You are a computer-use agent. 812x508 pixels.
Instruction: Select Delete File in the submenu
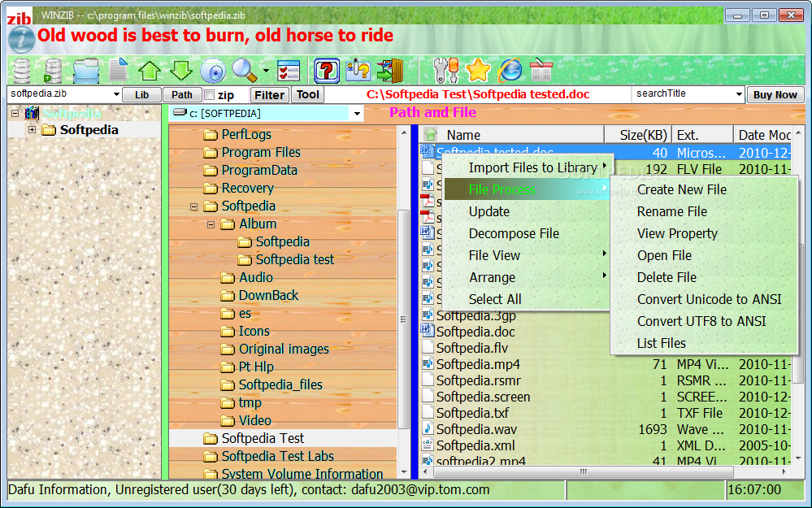(x=704, y=277)
